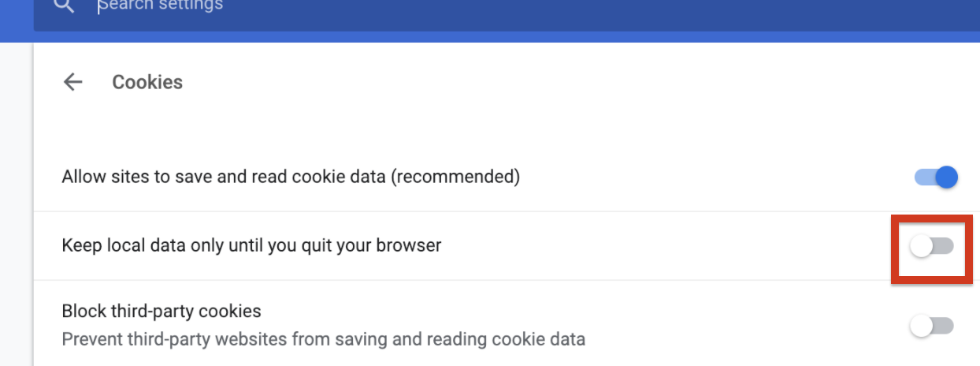
Task: Disable Allow sites to save cookie data
Action: (936, 177)
